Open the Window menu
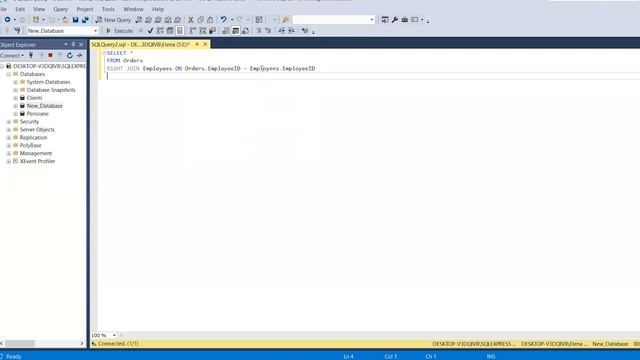The height and width of the screenshot is (360, 640). pyautogui.click(x=133, y=9)
